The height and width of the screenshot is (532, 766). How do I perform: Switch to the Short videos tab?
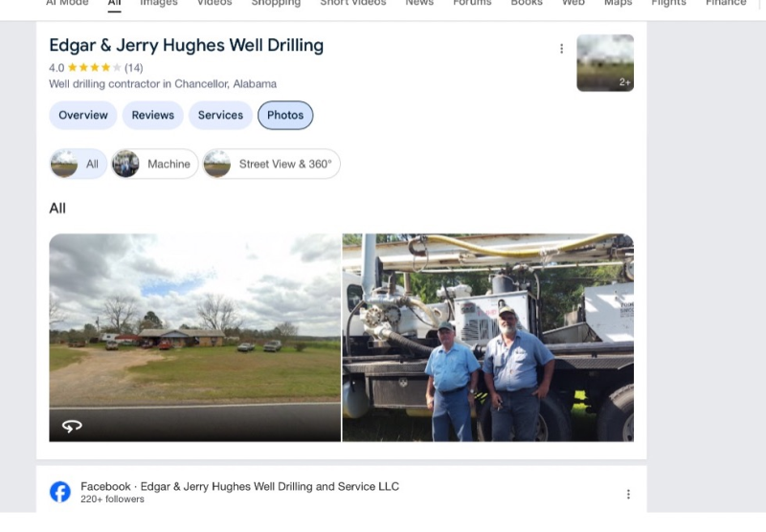352,3
